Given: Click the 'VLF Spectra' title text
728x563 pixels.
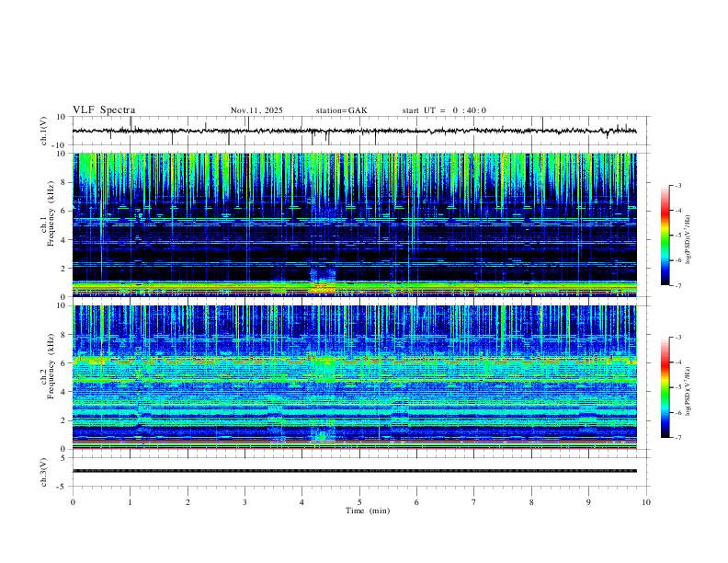Looking at the screenshot, I should pos(104,110).
